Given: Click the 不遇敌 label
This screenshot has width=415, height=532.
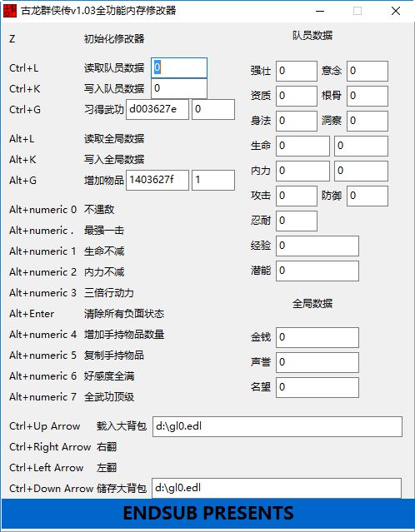Looking at the screenshot, I should coord(99,209).
